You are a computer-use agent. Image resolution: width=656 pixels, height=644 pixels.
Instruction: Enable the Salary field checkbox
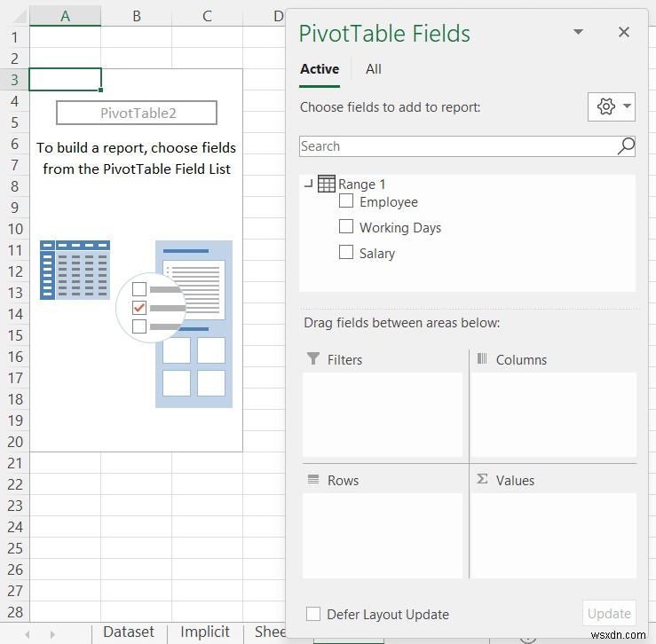point(346,253)
